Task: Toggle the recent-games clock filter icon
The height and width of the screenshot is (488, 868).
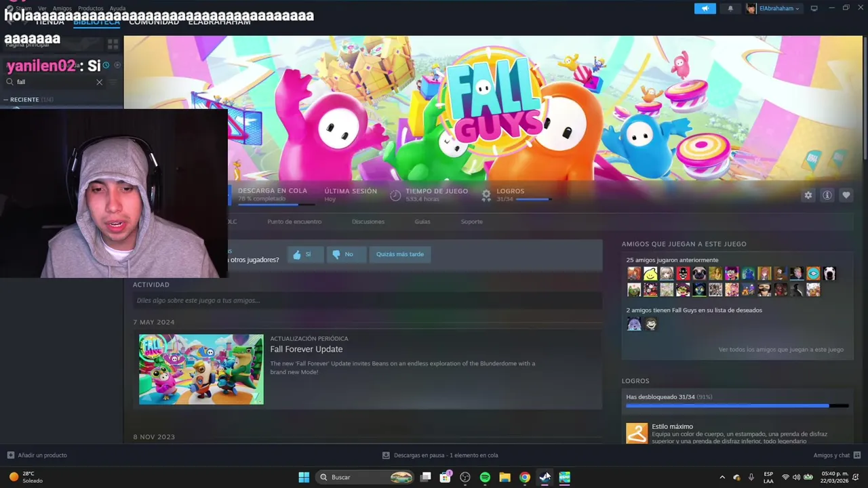Action: click(x=106, y=65)
